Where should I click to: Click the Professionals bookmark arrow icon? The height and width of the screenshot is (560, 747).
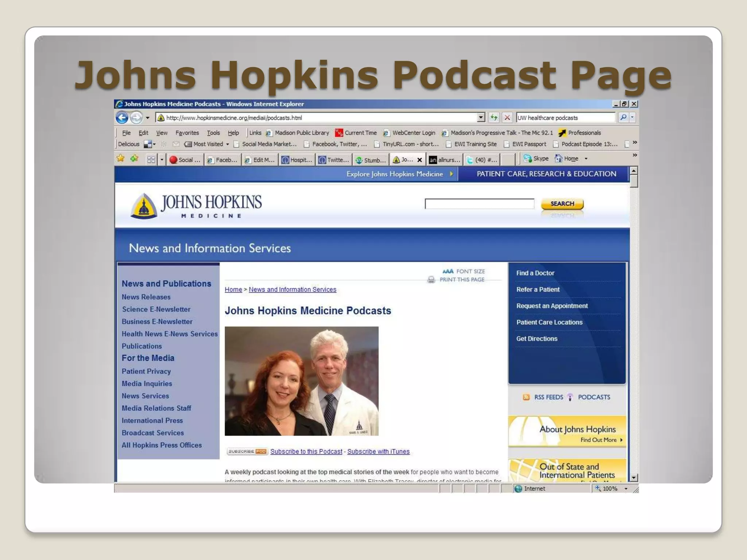pyautogui.click(x=562, y=133)
